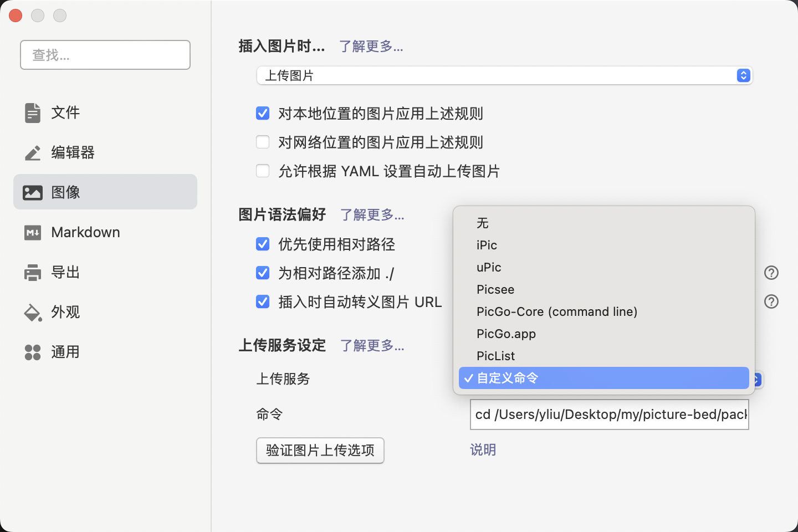Click the 了解更多 link beside 上传服务设定
798x532 pixels.
(x=372, y=346)
